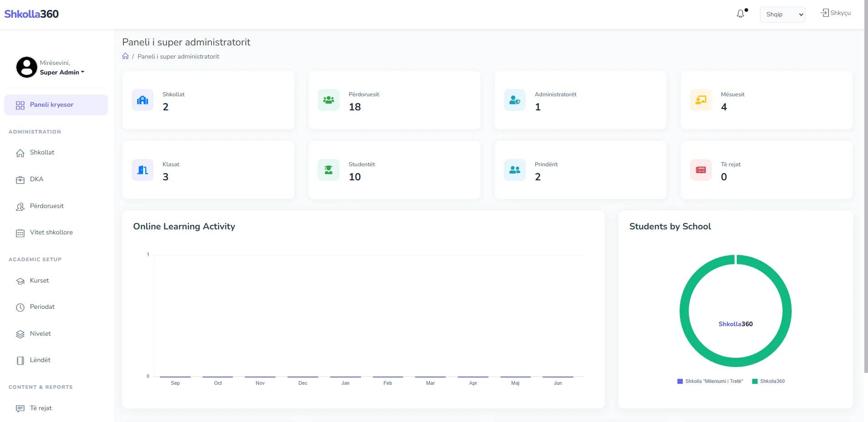Click the Online Learning Activity heading
The image size is (868, 422).
point(184,226)
